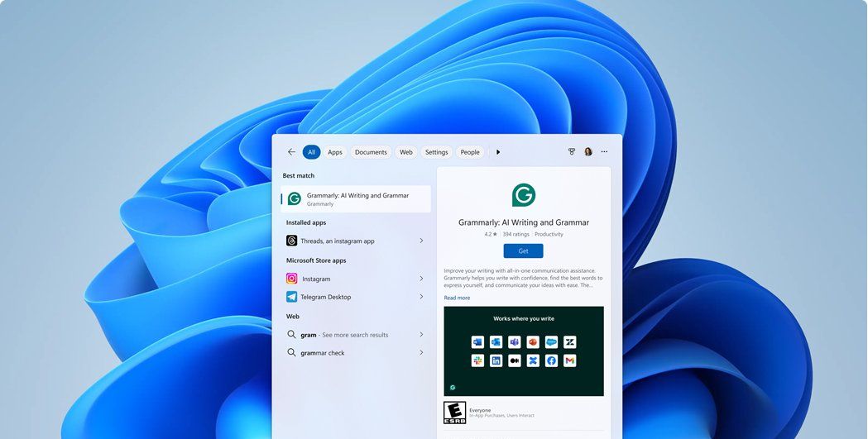This screenshot has width=868, height=439.
Task: Click the large Grammarly logo in details pane
Action: 524,195
